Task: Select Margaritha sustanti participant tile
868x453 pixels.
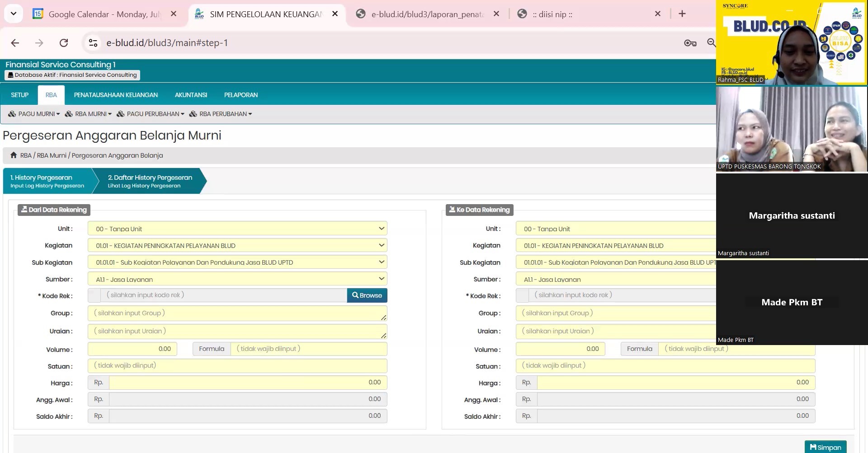Action: click(x=792, y=215)
